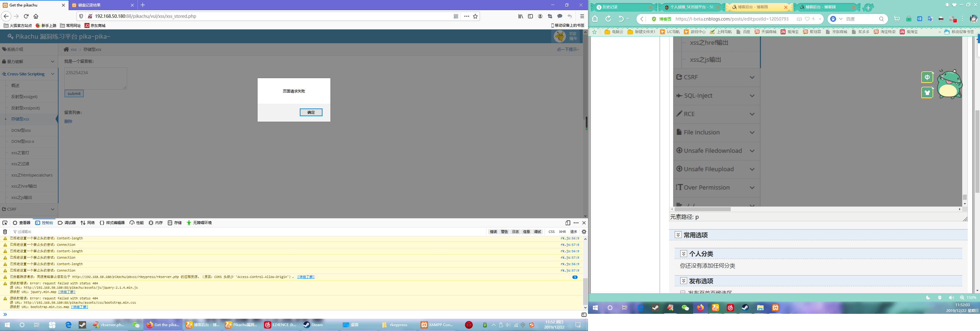Open Firefox hamburger menu
This screenshot has height=331, width=980.
(582, 16)
